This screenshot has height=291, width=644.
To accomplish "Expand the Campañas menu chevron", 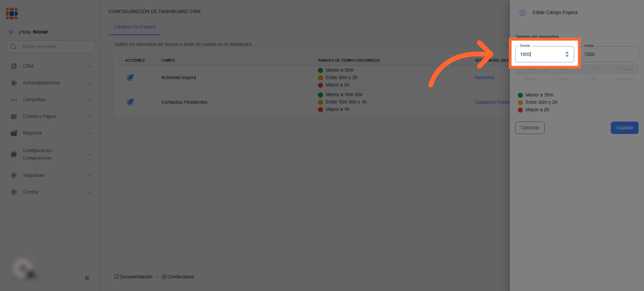I will [90, 100].
